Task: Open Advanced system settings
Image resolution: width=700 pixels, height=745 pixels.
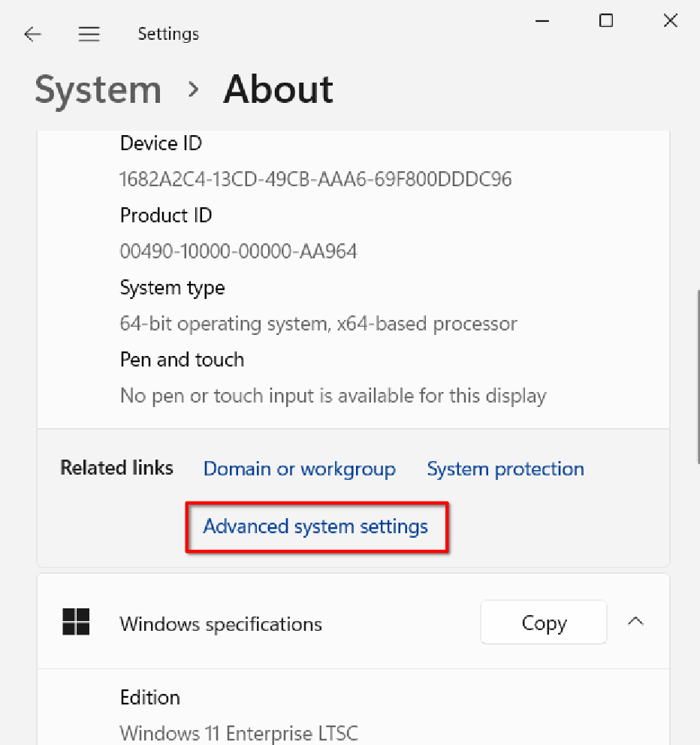Action: 315,526
